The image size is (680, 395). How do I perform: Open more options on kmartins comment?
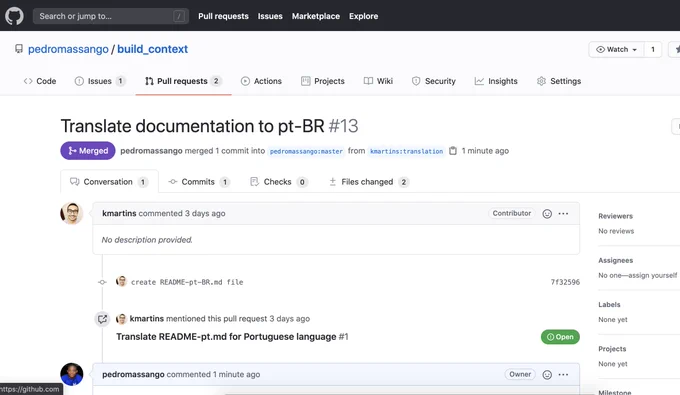click(563, 214)
